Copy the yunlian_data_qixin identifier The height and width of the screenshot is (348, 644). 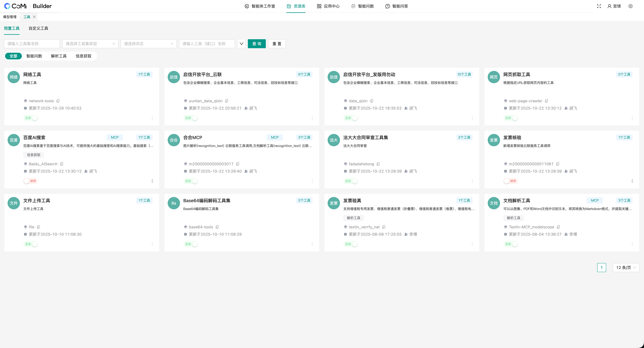[227, 101]
